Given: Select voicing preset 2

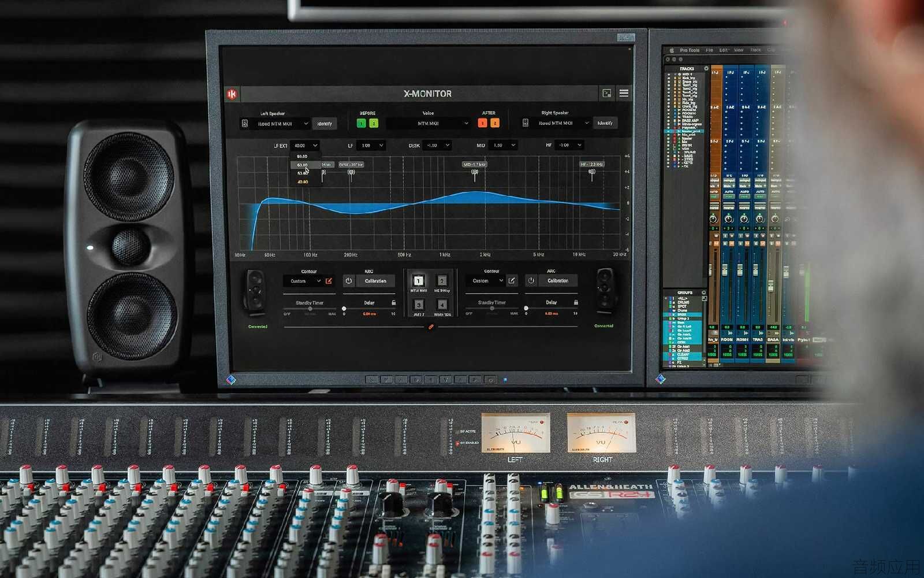Looking at the screenshot, I should tap(442, 281).
